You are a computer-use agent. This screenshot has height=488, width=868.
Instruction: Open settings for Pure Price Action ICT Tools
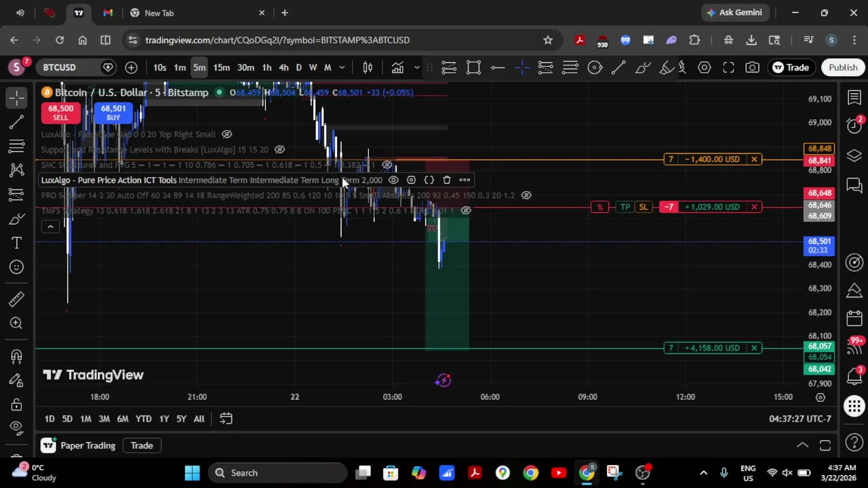411,180
